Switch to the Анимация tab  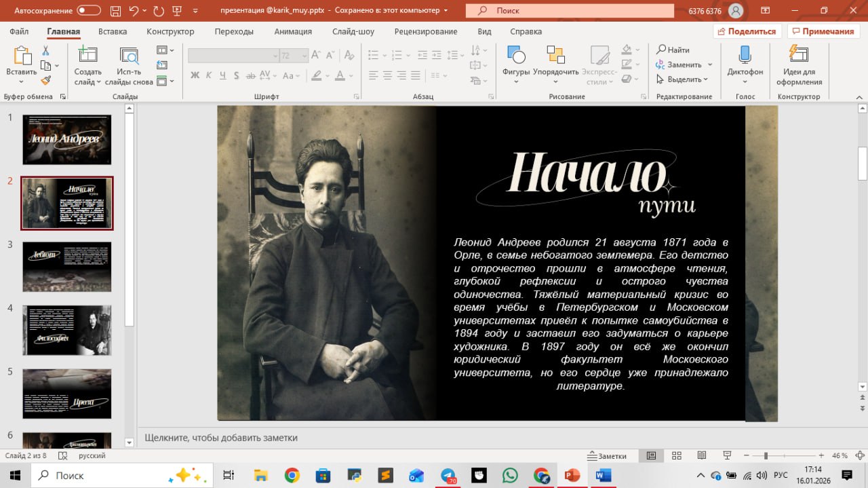click(x=293, y=32)
